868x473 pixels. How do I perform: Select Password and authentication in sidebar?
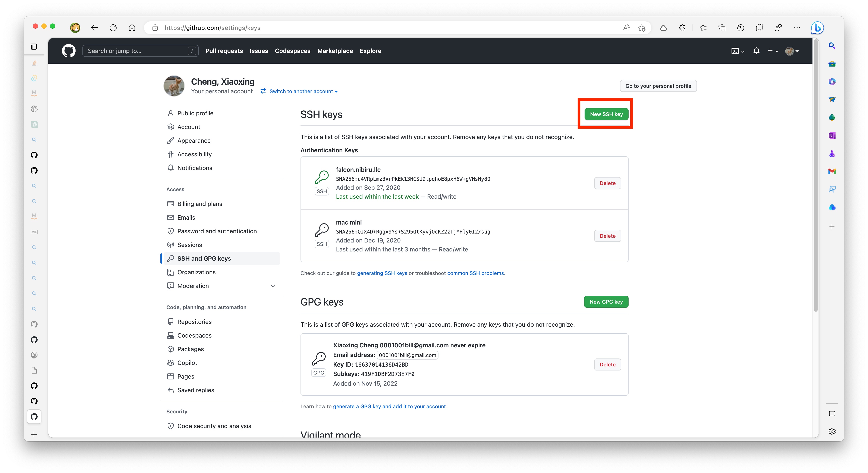click(217, 231)
